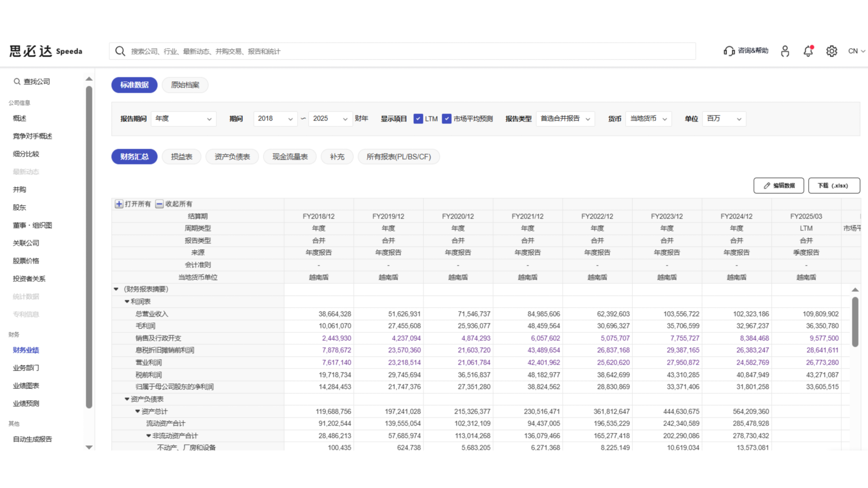Image resolution: width=868 pixels, height=488 pixels.
Task: Open the 报告期间 年度 dropdown
Action: tap(183, 119)
